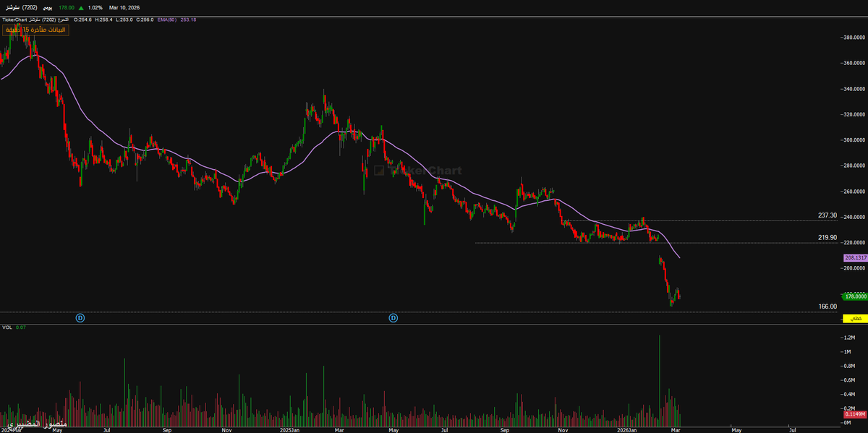Select the 219.90 level label
This screenshot has width=868, height=433.
(x=827, y=237)
